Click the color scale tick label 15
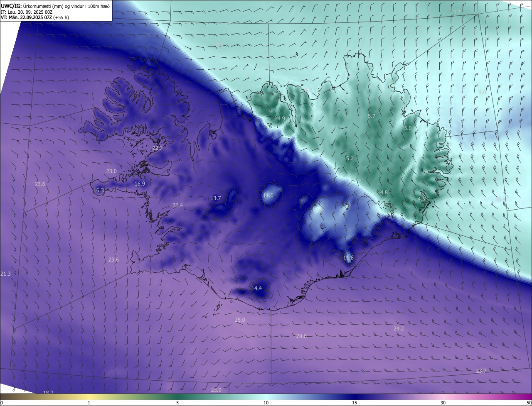Screen dimensions: 532x406 (x=355, y=403)
